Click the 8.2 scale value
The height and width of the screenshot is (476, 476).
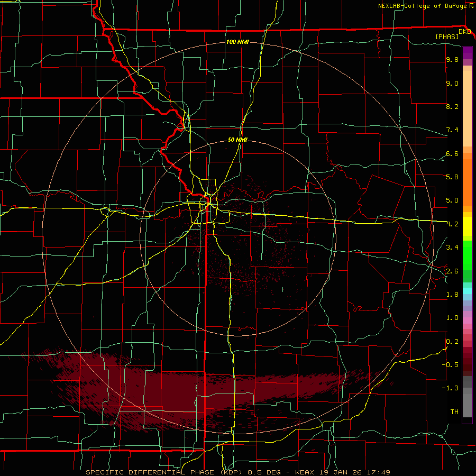tap(452, 106)
